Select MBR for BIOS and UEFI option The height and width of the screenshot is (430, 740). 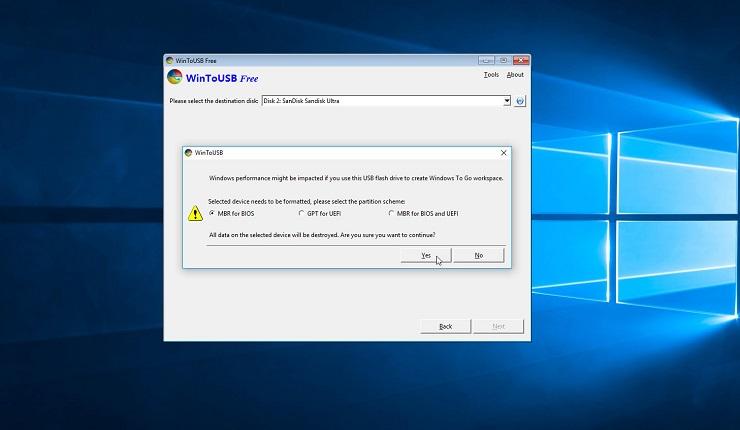point(423,213)
